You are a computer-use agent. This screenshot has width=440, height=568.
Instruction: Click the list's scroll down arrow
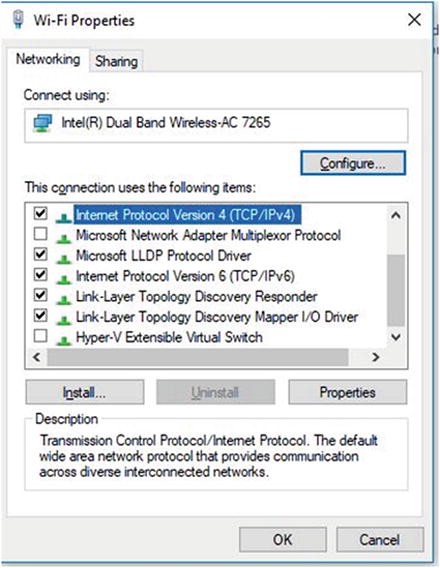[396, 337]
